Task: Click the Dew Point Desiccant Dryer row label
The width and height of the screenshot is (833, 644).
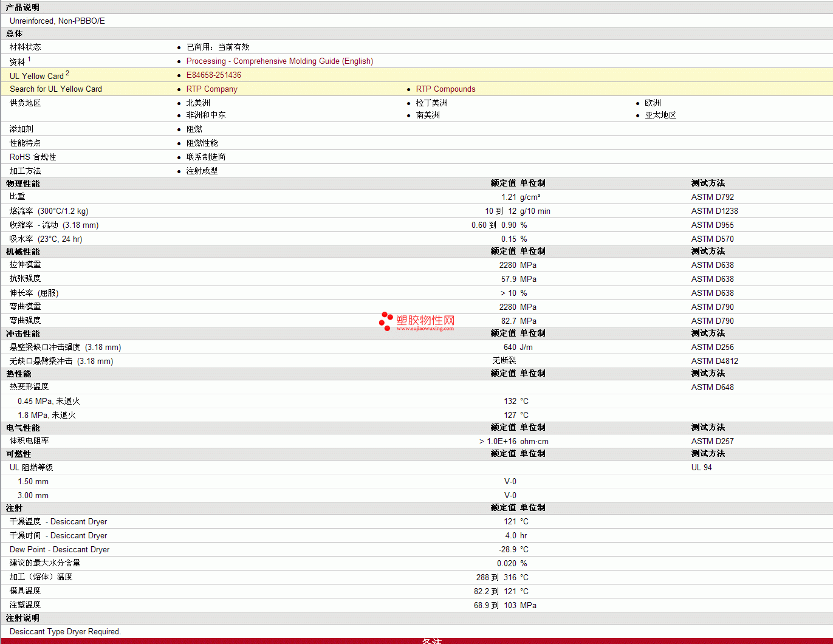Action: pyautogui.click(x=60, y=550)
